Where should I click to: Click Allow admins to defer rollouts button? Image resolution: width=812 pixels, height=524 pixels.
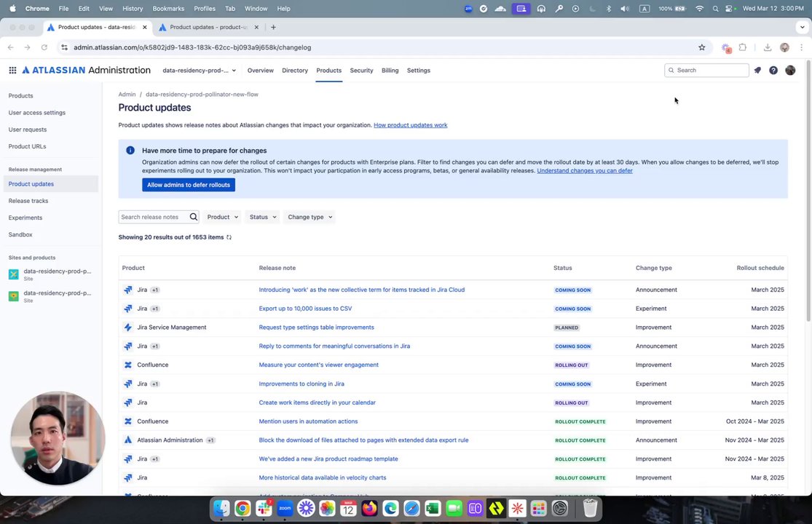[189, 185]
